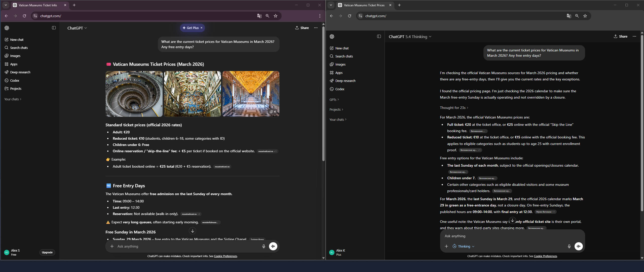Toggle the left window's sidebar panel

click(54, 28)
